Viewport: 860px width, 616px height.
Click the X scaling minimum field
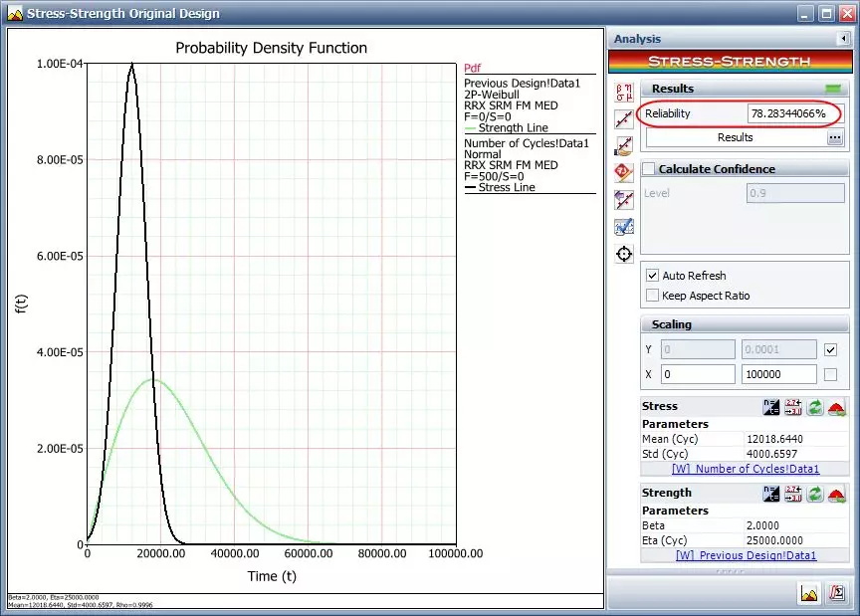(698, 374)
